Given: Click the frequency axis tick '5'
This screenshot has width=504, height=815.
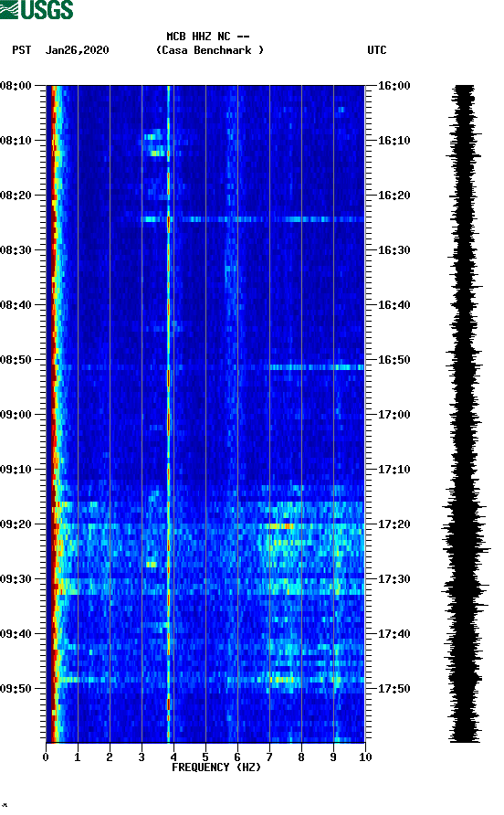Looking at the screenshot, I should click(x=205, y=757).
